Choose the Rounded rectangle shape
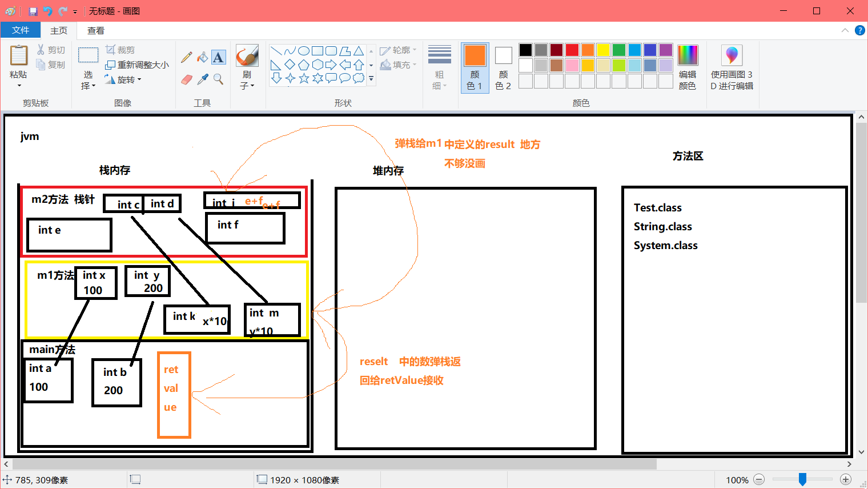The width and height of the screenshot is (868, 489). click(x=331, y=51)
